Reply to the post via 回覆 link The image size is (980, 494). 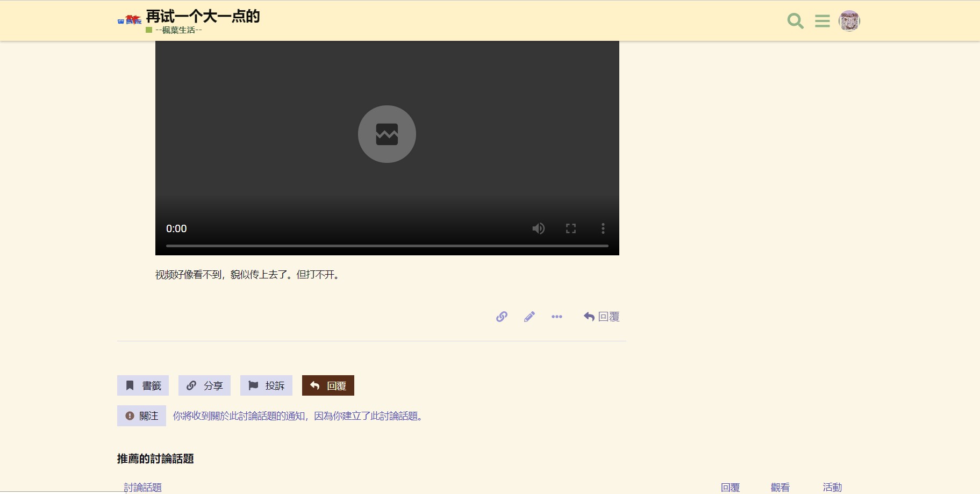tap(602, 317)
